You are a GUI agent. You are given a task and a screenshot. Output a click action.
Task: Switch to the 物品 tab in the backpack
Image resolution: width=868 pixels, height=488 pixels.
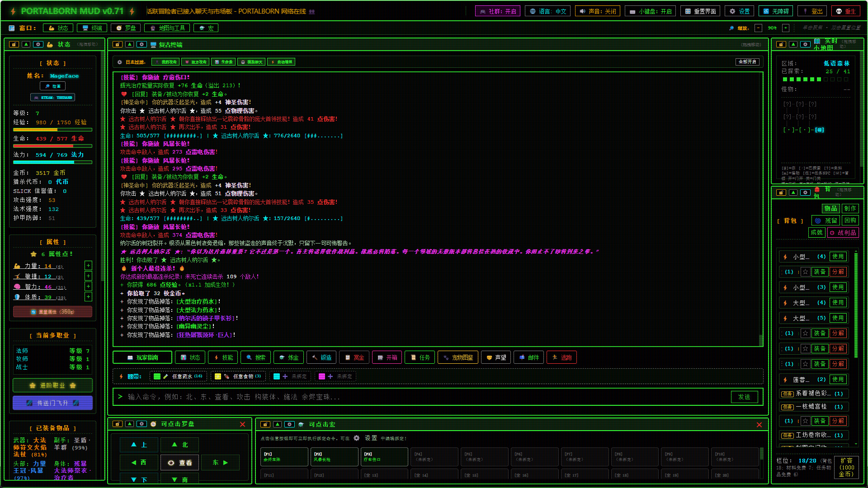pyautogui.click(x=830, y=208)
